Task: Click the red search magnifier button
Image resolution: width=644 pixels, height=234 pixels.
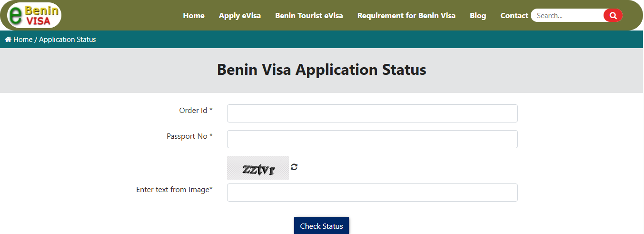Action: (613, 16)
